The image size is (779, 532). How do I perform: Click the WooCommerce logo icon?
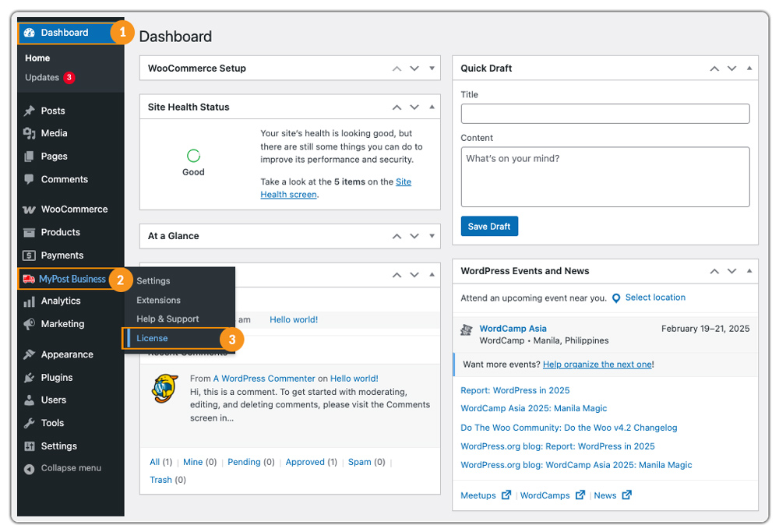click(30, 210)
